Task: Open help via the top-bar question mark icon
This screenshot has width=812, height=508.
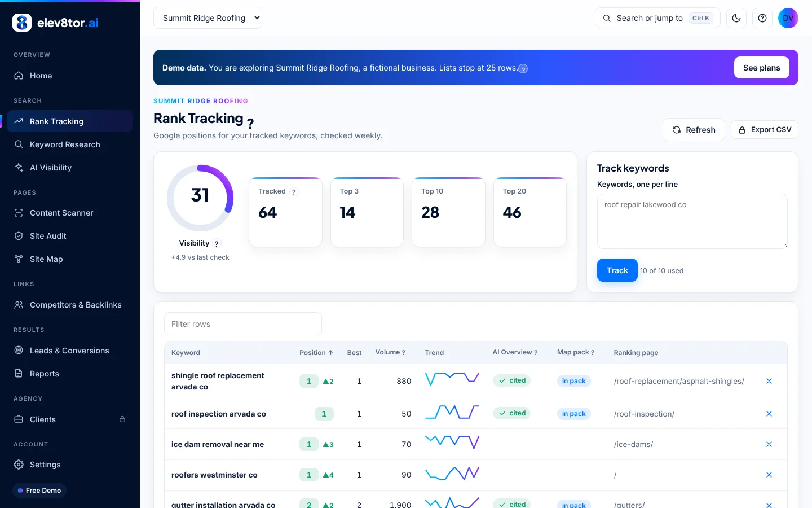Action: [x=762, y=18]
